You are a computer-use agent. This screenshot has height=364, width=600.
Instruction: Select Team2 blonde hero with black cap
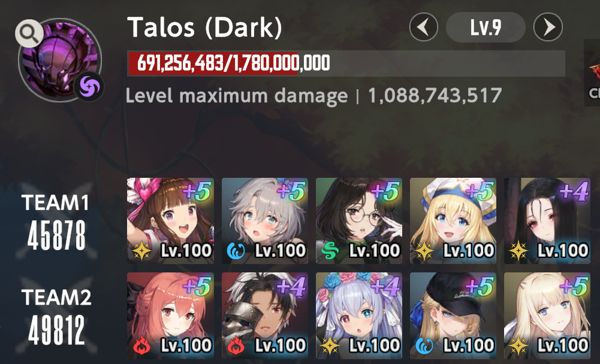point(453,316)
